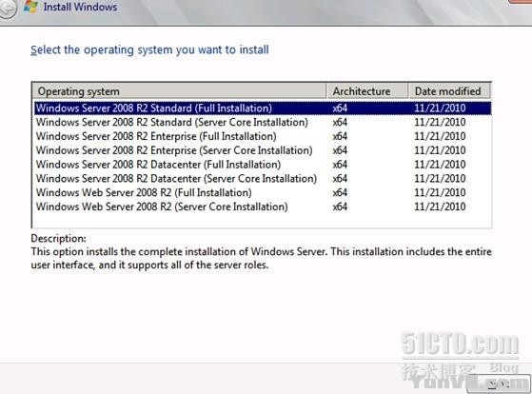Select Windows Web Server 2008 R2 (Server Core Installation)
The width and height of the screenshot is (532, 394).
tap(263, 207)
